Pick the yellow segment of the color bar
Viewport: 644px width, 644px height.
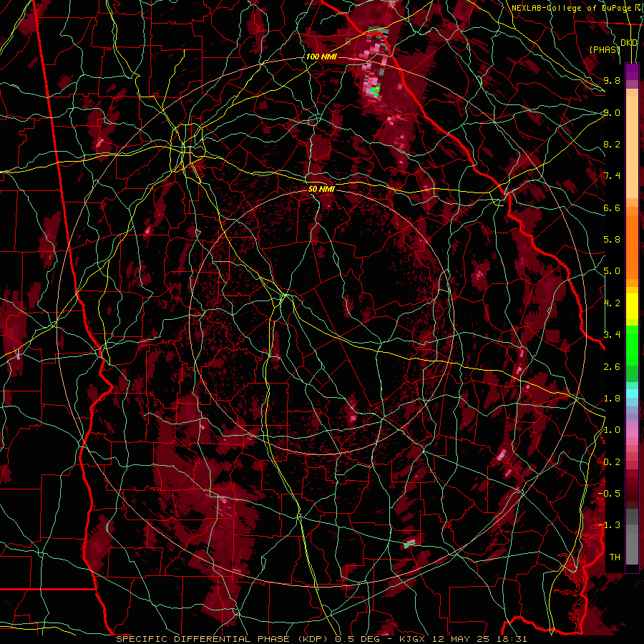pos(632,306)
